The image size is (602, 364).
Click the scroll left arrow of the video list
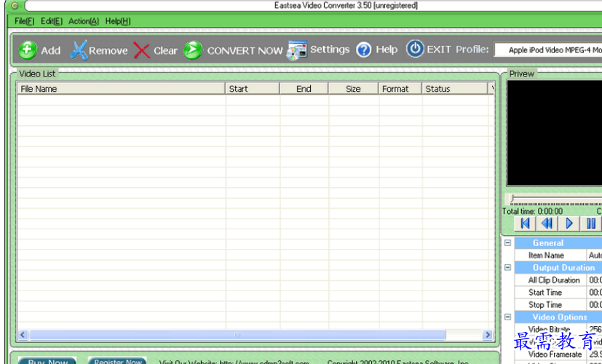(x=23, y=335)
